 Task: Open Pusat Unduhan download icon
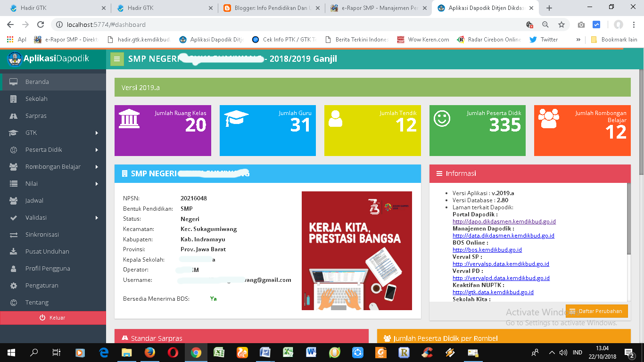pyautogui.click(x=14, y=251)
